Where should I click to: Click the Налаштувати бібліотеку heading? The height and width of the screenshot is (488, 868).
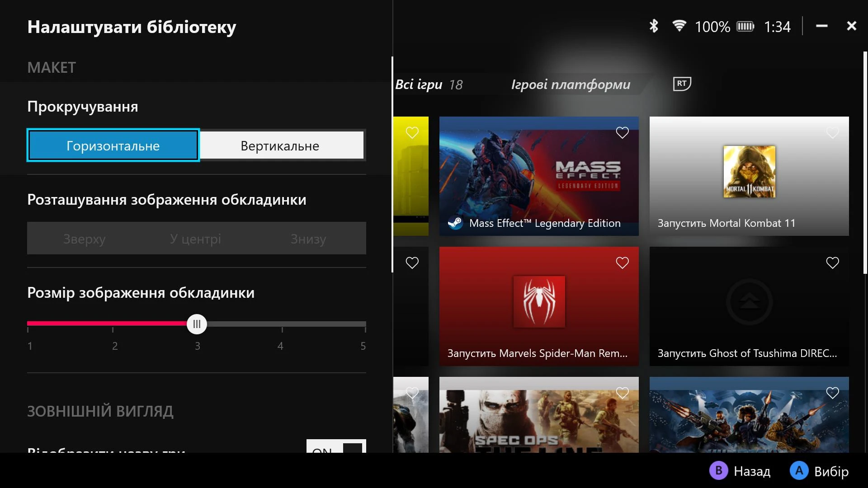tap(132, 27)
